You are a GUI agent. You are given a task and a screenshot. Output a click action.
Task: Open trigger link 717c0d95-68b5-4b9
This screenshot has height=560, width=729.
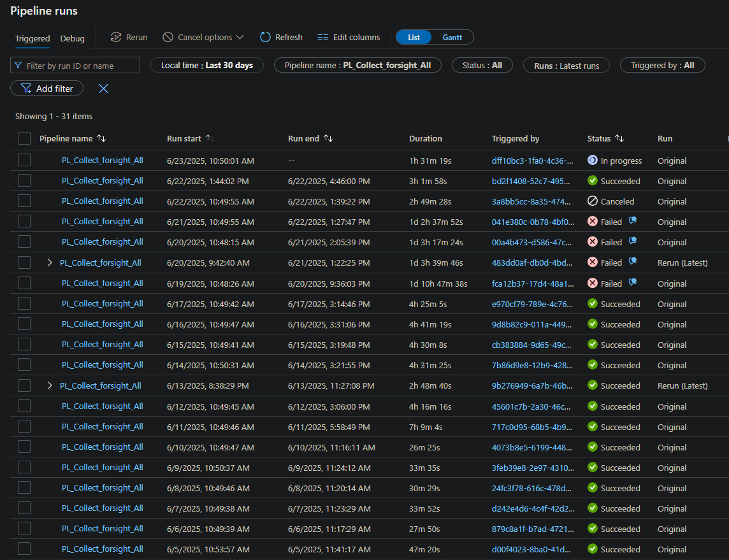[x=531, y=427]
